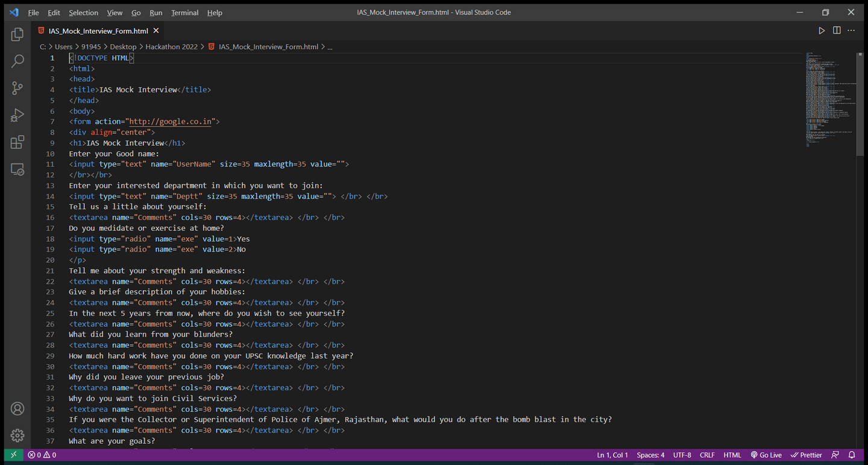Open the File menu

(x=33, y=13)
